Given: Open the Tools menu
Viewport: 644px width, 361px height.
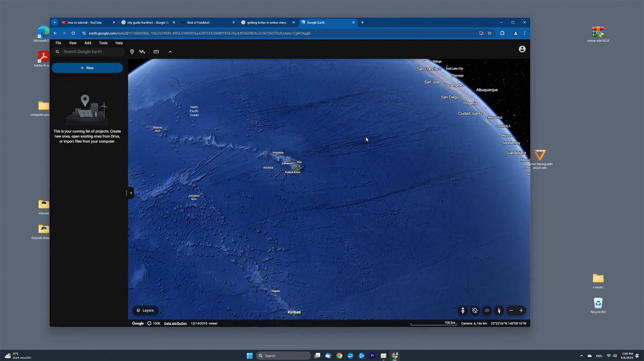Looking at the screenshot, I should tap(103, 43).
